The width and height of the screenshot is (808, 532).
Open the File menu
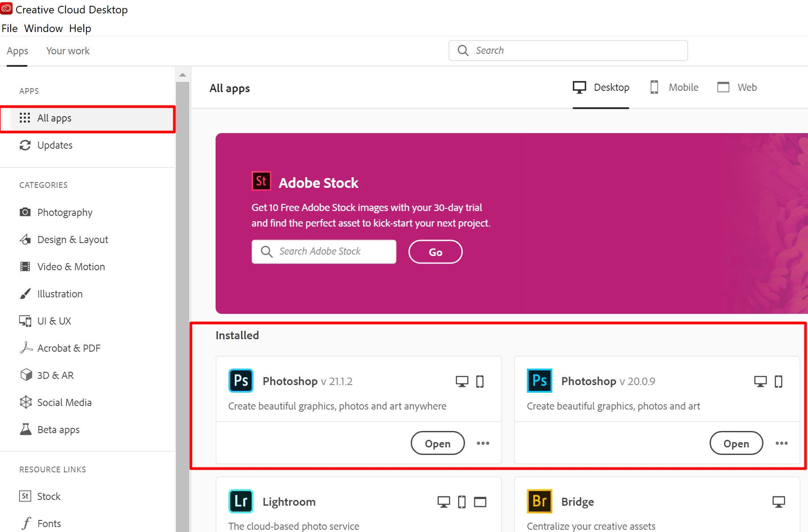10,28
